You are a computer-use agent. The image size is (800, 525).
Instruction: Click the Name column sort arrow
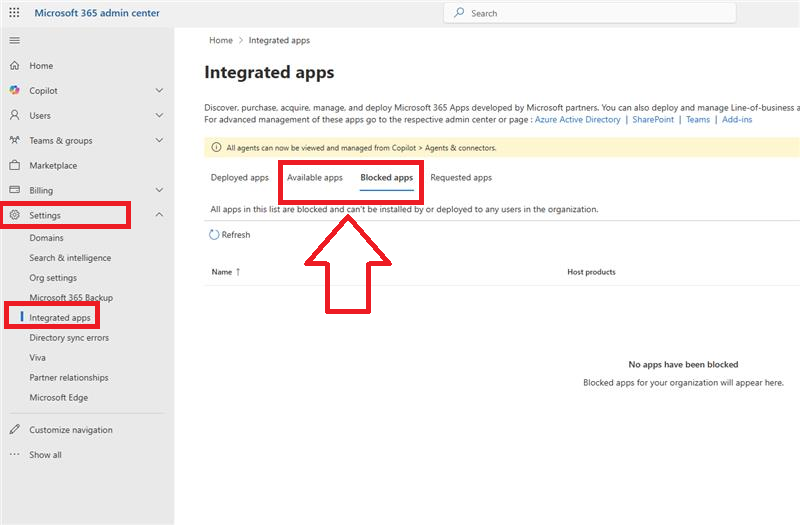[x=238, y=272]
